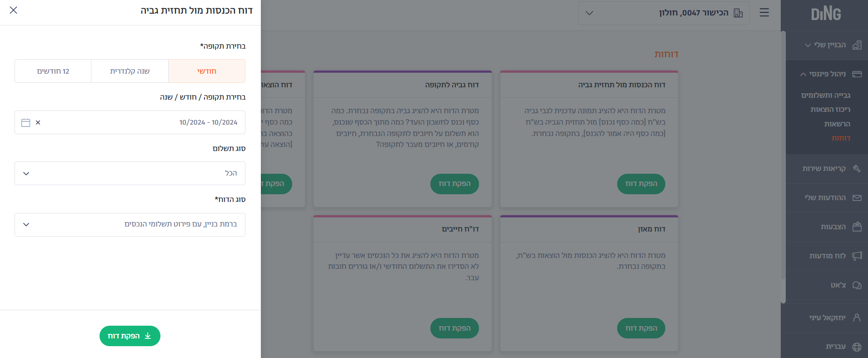Click the wrench icon for קריאות שירות
Screen dimensions: 868x358
(x=857, y=168)
